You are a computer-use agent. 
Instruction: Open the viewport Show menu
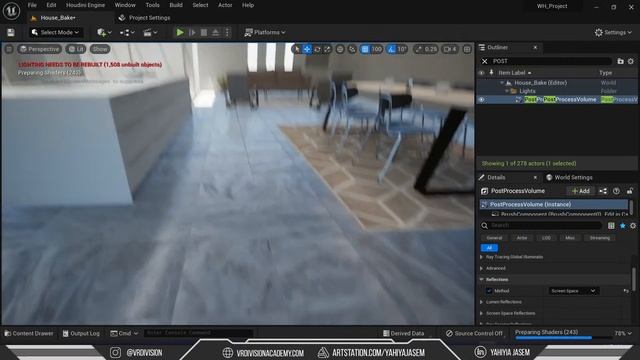pyautogui.click(x=100, y=49)
